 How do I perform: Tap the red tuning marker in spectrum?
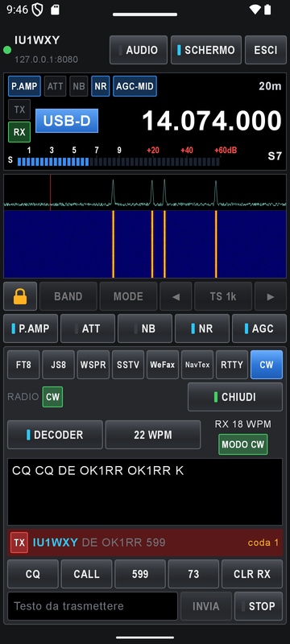pyautogui.click(x=51, y=192)
